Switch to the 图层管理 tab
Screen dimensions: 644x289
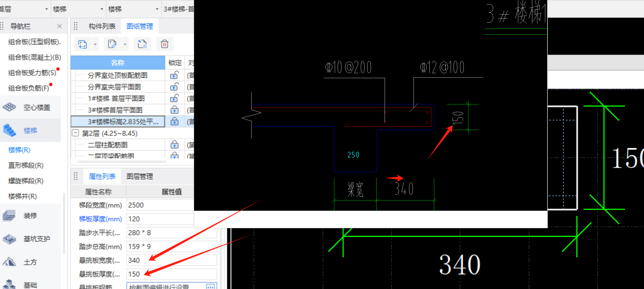pyautogui.click(x=140, y=176)
